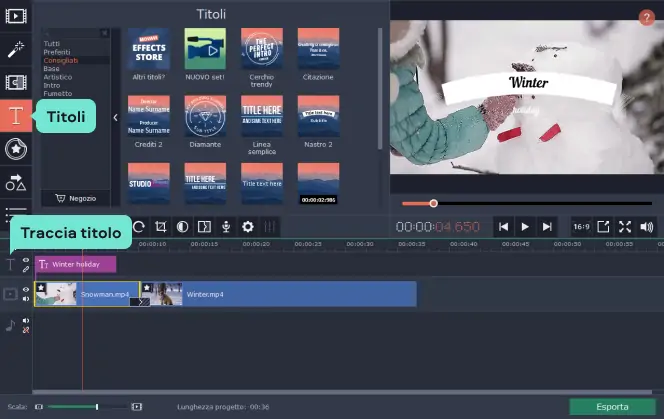664x419 pixels.
Task: Click the timeline horizontal scrollbar
Action: click(342, 392)
